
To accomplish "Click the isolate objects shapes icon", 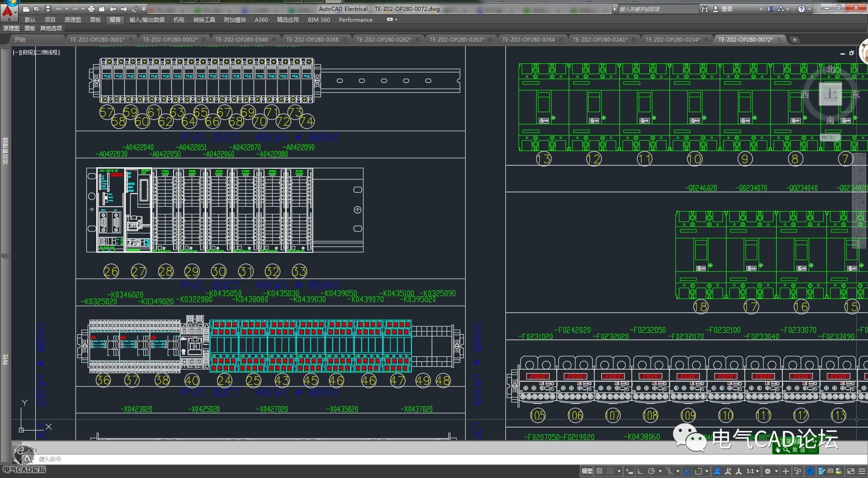I will pyautogui.click(x=797, y=471).
